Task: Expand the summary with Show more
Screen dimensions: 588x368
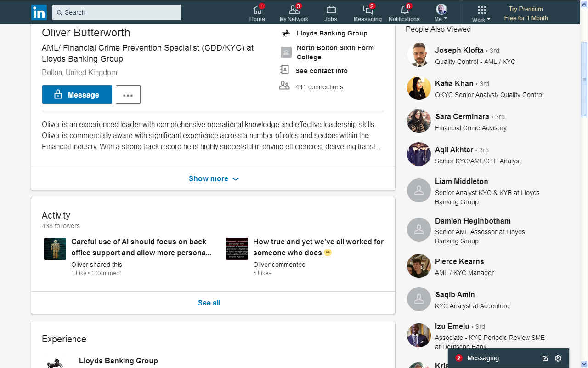Action: click(214, 178)
